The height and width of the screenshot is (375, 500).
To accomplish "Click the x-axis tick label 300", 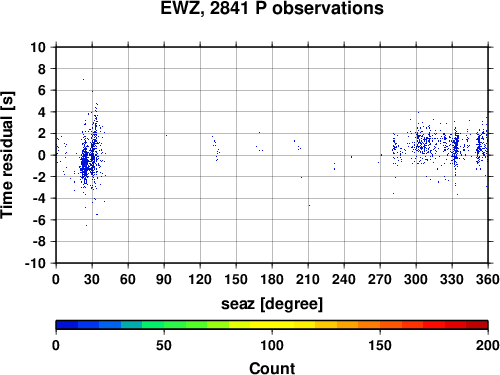I will 416,279.
